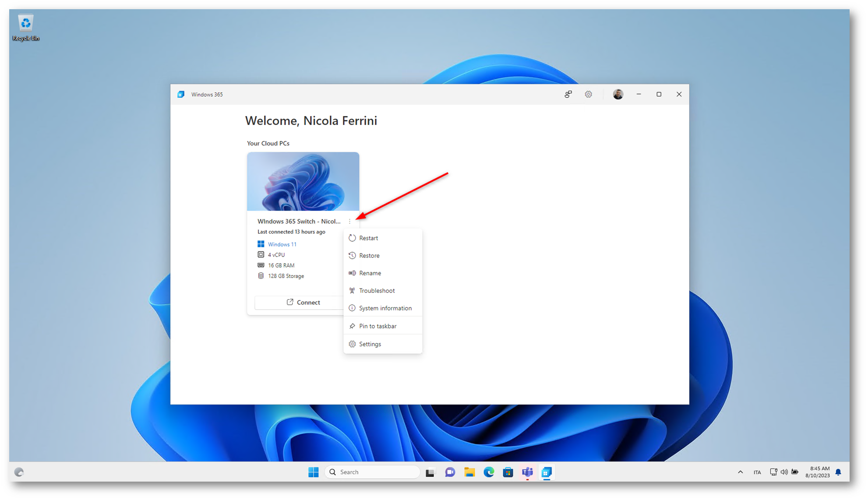Screen dimensions: 868x500
Task: Launch Microsoft Edge from taskbar
Action: (x=489, y=472)
